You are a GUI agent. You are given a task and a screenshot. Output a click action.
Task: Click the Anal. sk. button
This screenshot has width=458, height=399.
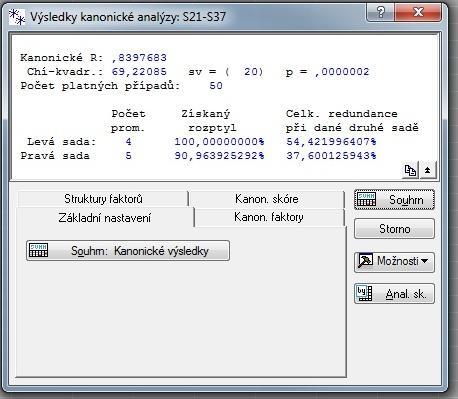[x=394, y=294]
